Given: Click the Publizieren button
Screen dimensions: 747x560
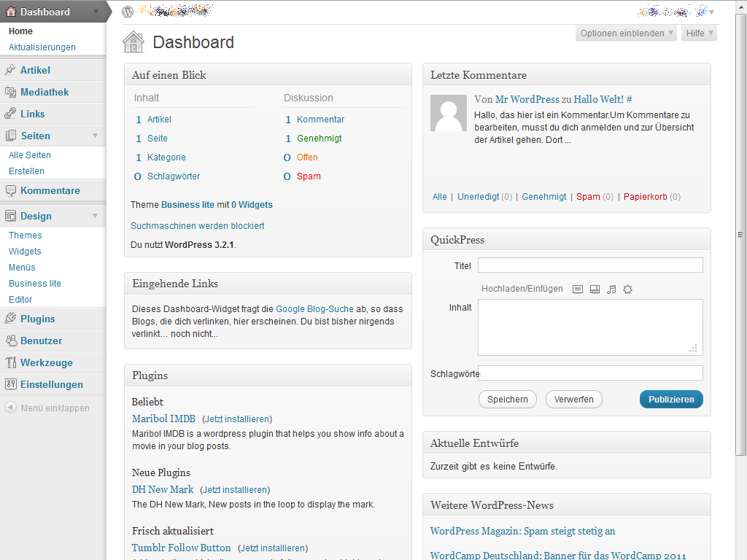Looking at the screenshot, I should tap(671, 399).
